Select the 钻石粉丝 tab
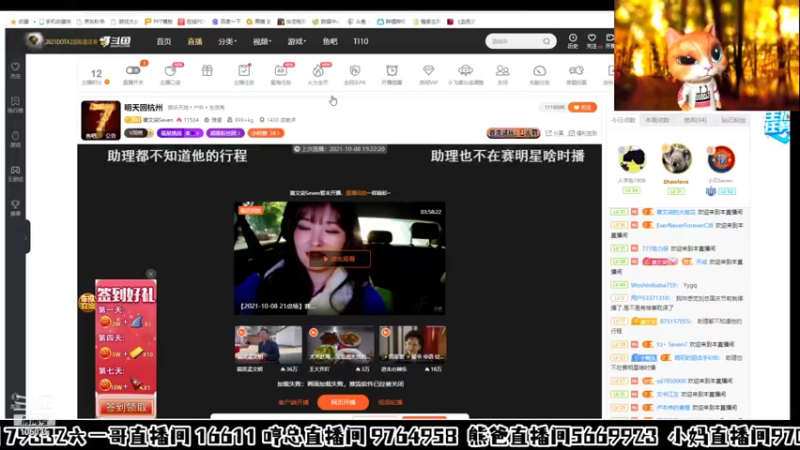The height and width of the screenshot is (450, 800). [x=733, y=120]
